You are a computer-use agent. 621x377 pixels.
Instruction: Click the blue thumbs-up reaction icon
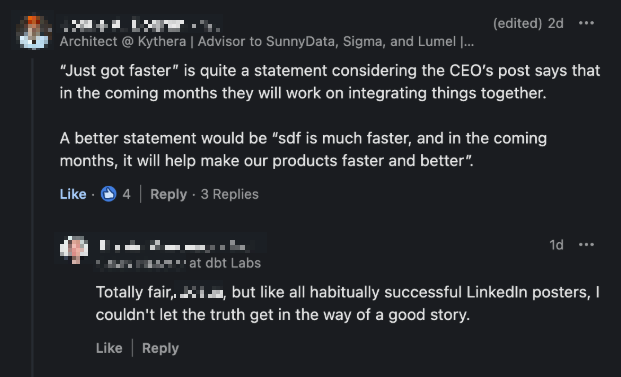tap(109, 194)
